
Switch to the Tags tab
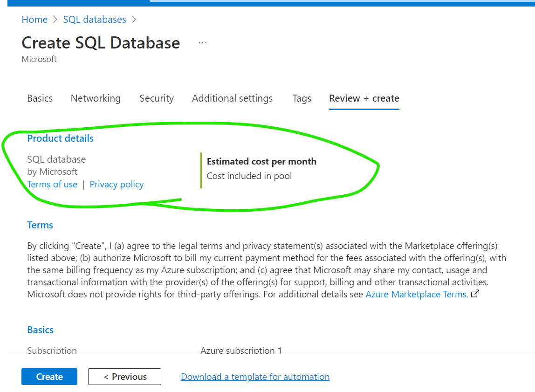coord(302,98)
